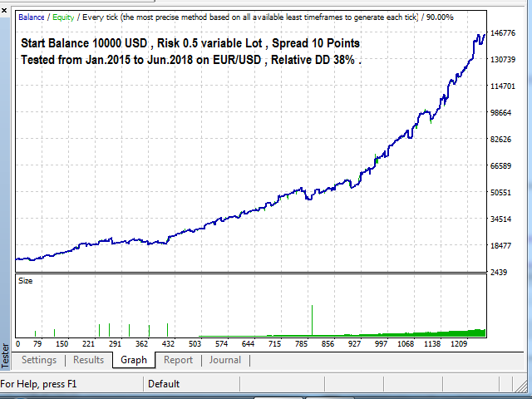Click the 98664 axis value

(x=500, y=113)
